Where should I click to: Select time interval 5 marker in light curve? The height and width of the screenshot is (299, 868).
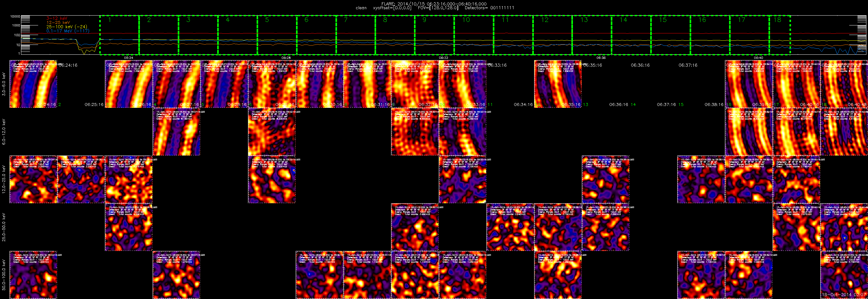pos(267,20)
